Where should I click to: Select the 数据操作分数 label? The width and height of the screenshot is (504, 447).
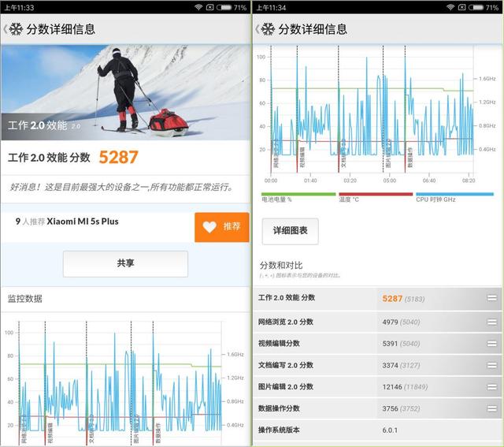(x=279, y=408)
